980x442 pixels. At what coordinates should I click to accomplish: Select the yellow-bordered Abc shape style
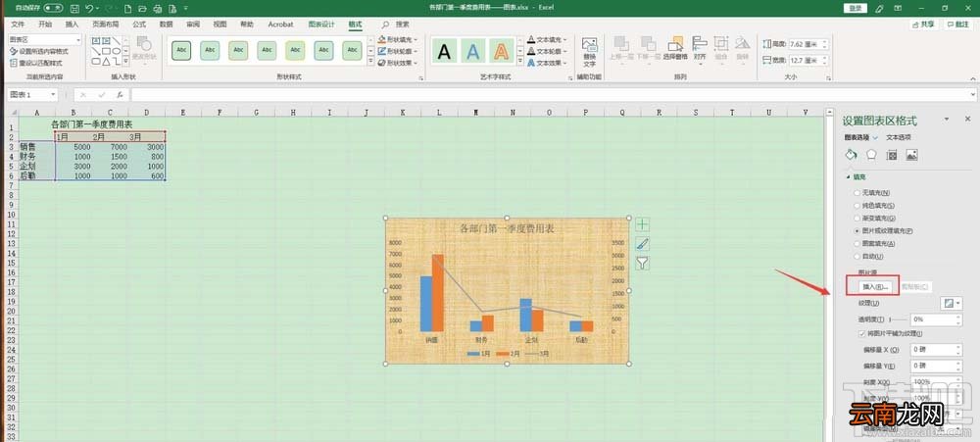pyautogui.click(x=295, y=51)
